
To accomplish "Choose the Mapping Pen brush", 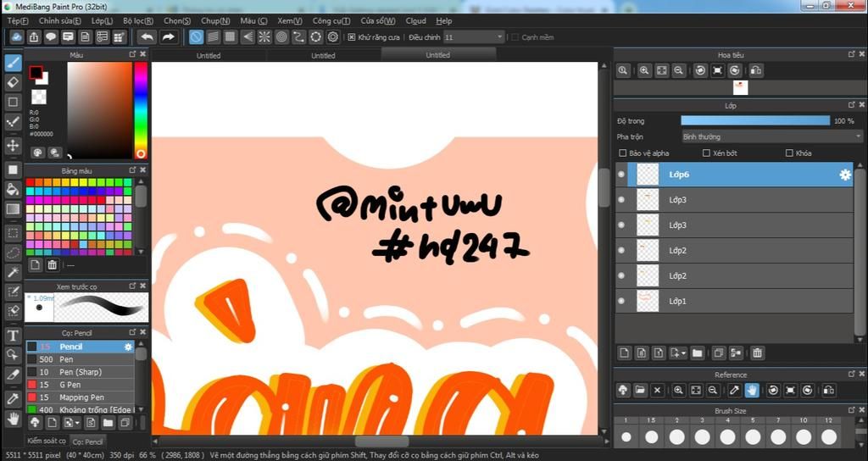I will (81, 397).
